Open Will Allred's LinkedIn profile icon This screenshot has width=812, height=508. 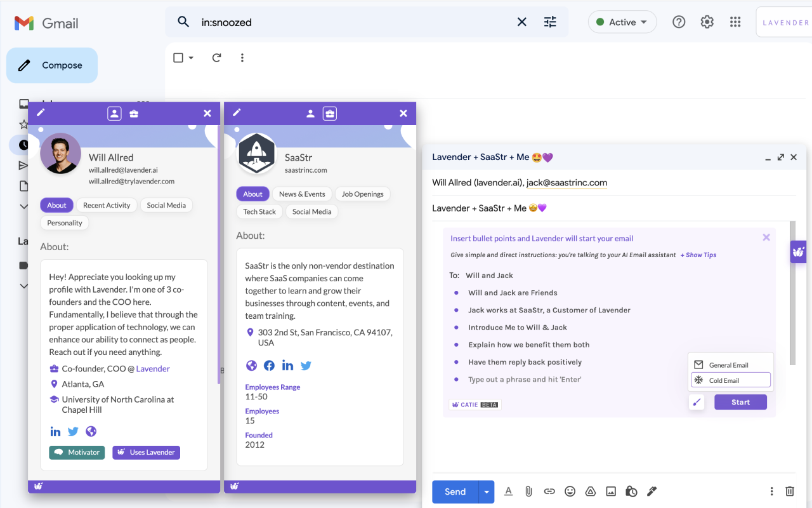55,432
